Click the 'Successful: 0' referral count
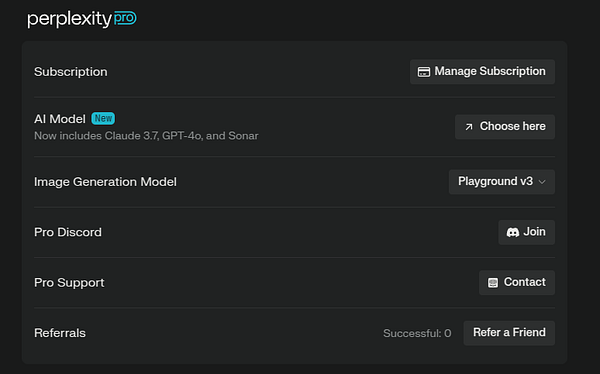 click(x=417, y=333)
